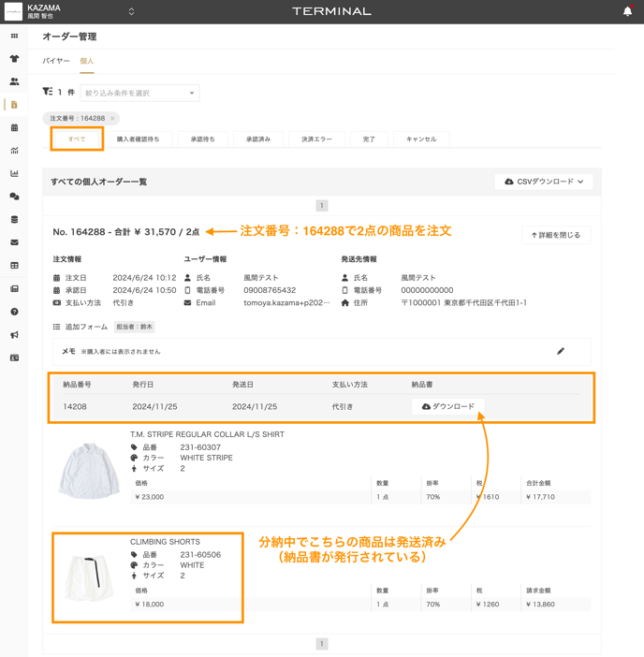This screenshot has width=644, height=657.
Task: Collapse order with 詳細を閉じる
Action: pyautogui.click(x=556, y=235)
